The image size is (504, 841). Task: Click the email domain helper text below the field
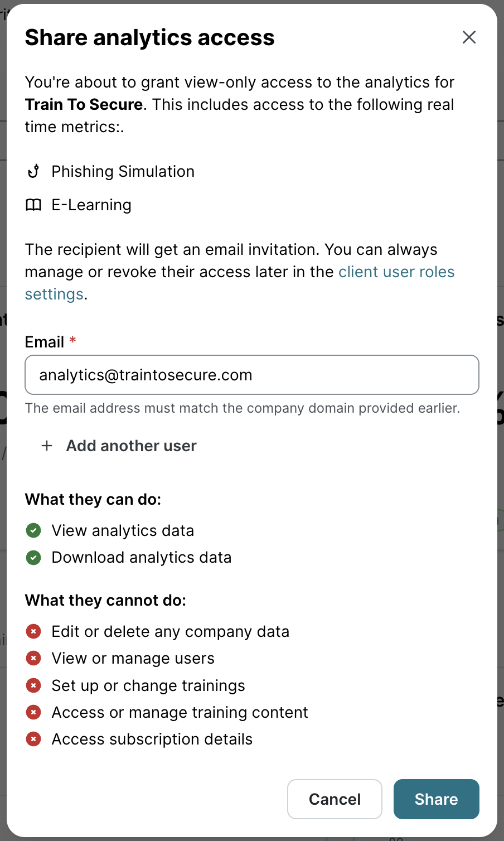pos(242,408)
